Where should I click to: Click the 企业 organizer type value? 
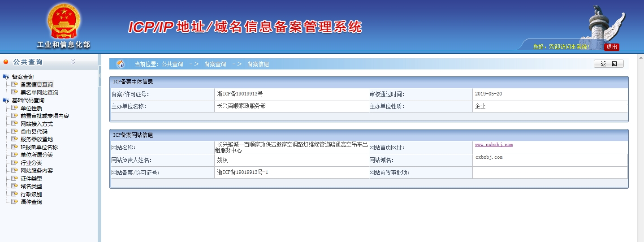coord(480,106)
